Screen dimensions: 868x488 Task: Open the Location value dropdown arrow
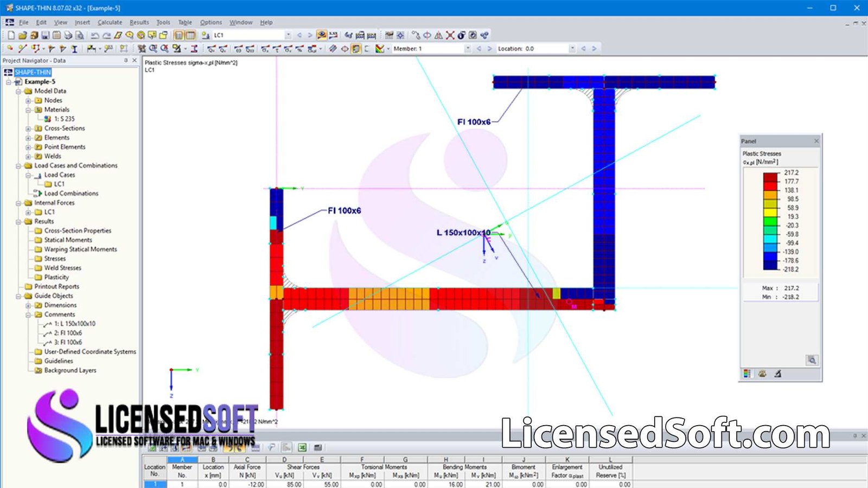coord(572,49)
